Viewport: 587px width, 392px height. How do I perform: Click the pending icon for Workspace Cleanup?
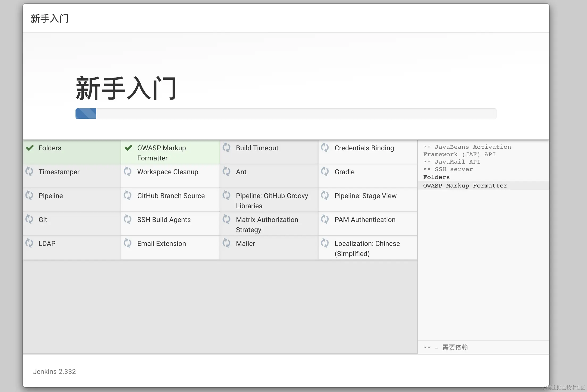click(x=128, y=171)
